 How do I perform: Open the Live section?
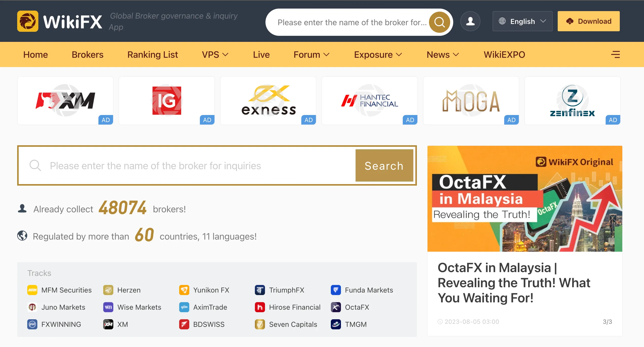tap(261, 54)
